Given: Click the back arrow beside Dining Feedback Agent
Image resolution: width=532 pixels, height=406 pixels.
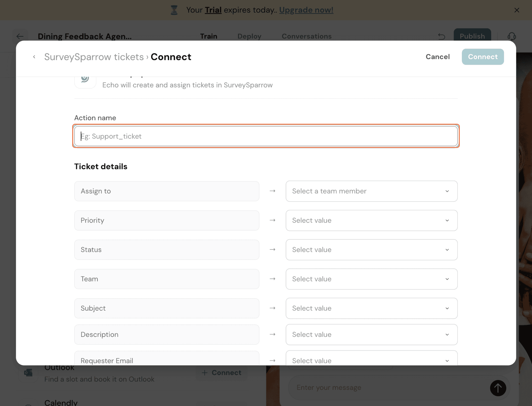Looking at the screenshot, I should (x=20, y=36).
